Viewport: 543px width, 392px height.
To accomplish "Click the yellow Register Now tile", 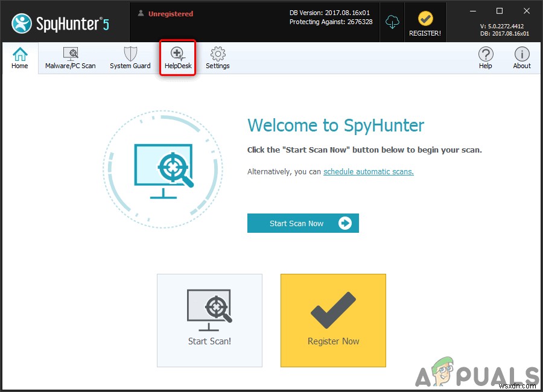I will 333,320.
